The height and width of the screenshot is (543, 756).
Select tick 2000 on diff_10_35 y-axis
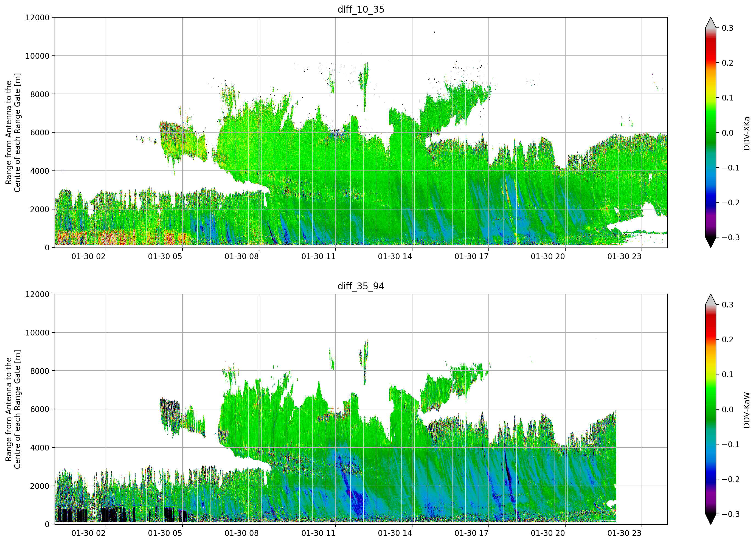(40, 209)
